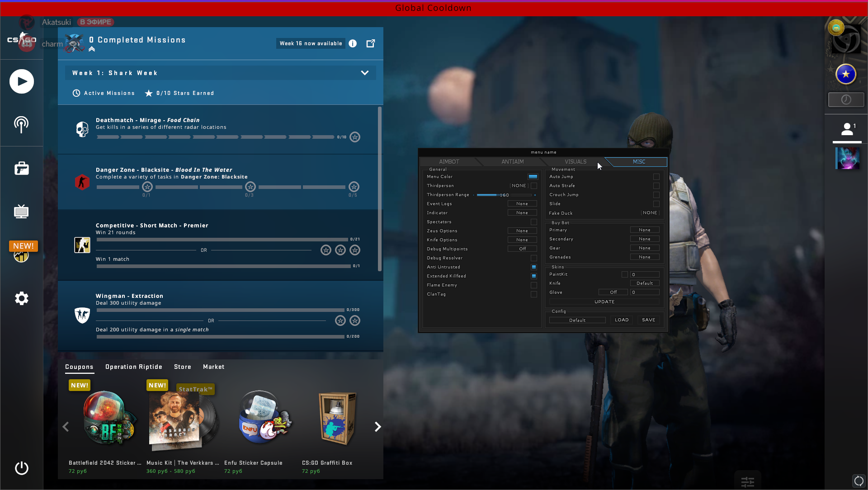Adjust the Thirdperson Range slider
Viewport: 868px width, 490px height.
504,195
